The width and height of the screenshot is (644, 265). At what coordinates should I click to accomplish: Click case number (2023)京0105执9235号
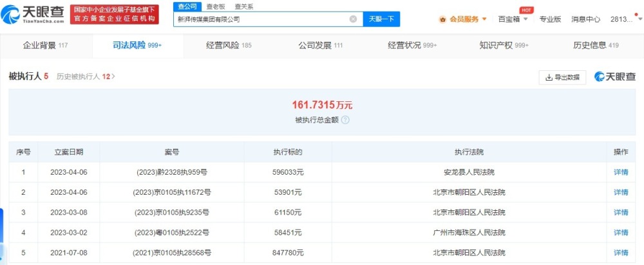pyautogui.click(x=172, y=212)
